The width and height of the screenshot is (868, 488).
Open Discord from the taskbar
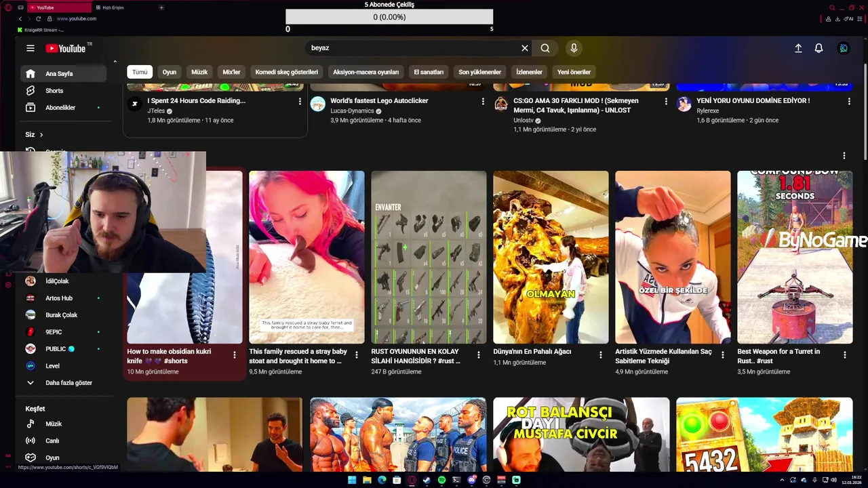click(x=471, y=480)
